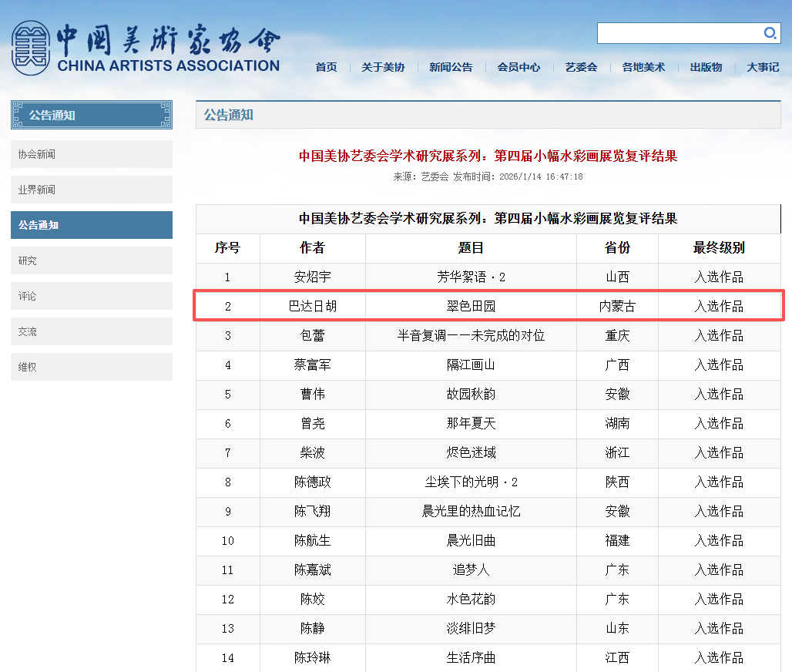Click the search magnifier icon
This screenshot has width=792, height=672.
pos(770,33)
